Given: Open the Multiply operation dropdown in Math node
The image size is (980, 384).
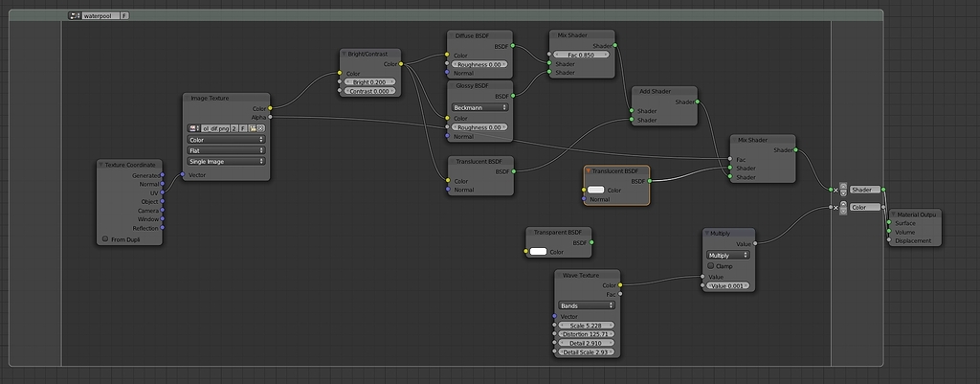Looking at the screenshot, I should click(x=728, y=255).
